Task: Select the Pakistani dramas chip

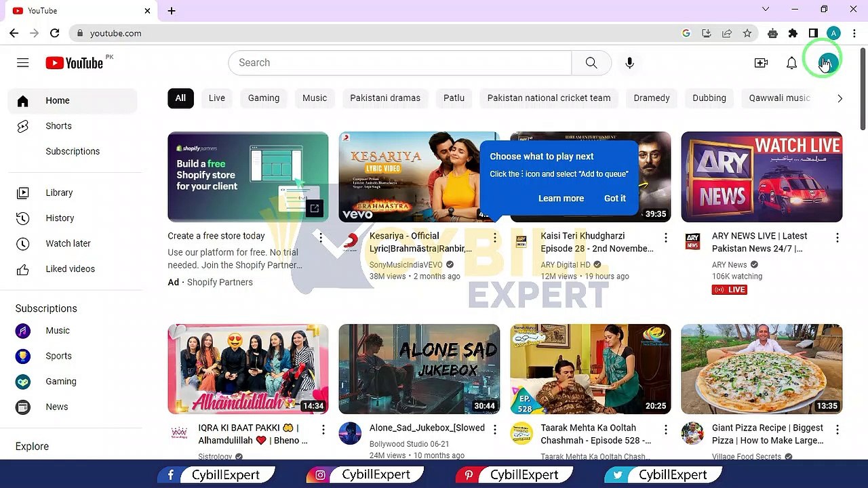Action: click(x=385, y=98)
